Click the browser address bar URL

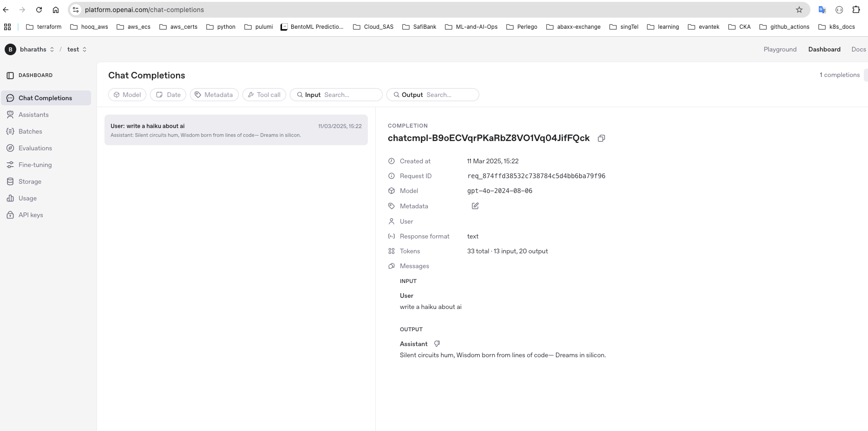coord(144,10)
